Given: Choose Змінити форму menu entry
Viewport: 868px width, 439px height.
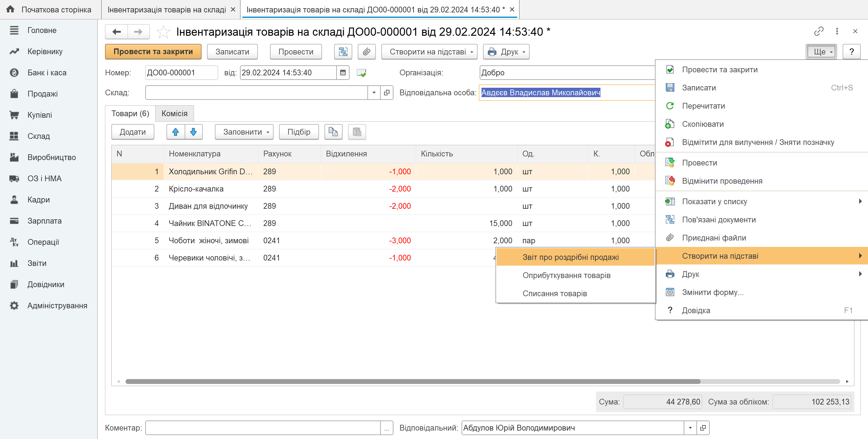Looking at the screenshot, I should coord(762,292).
